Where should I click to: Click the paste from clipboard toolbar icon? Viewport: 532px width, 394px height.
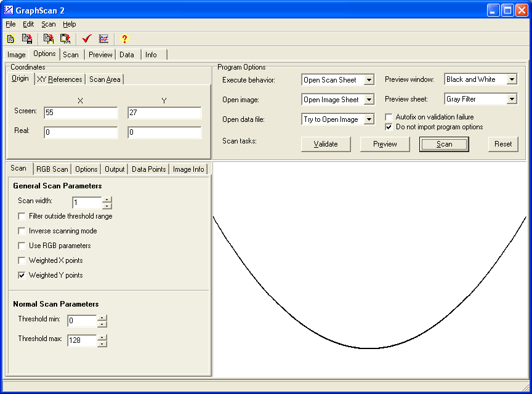[x=65, y=39]
